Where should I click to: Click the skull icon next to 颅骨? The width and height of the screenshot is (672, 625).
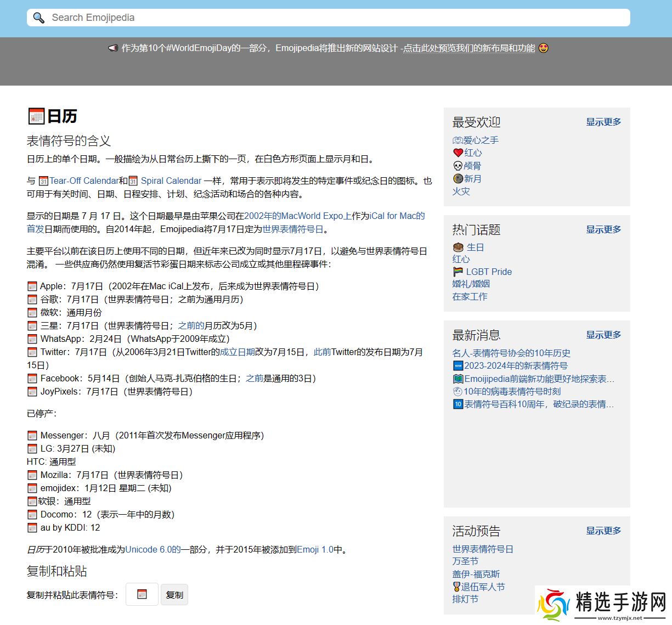[458, 166]
